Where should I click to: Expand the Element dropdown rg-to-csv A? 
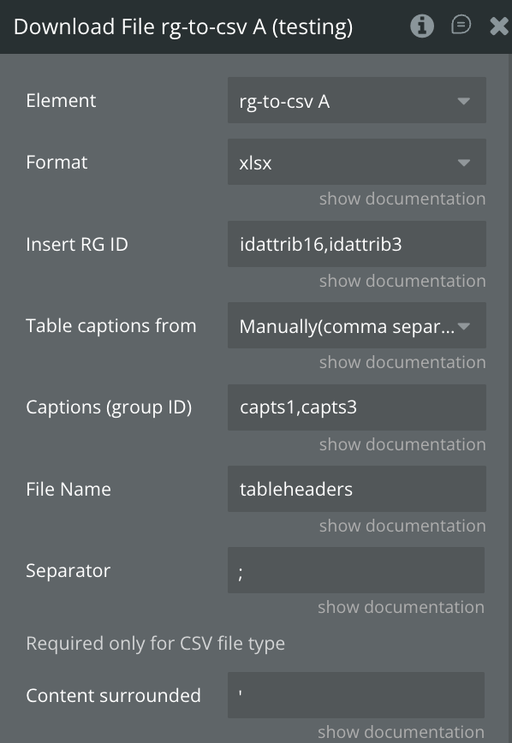pyautogui.click(x=357, y=100)
